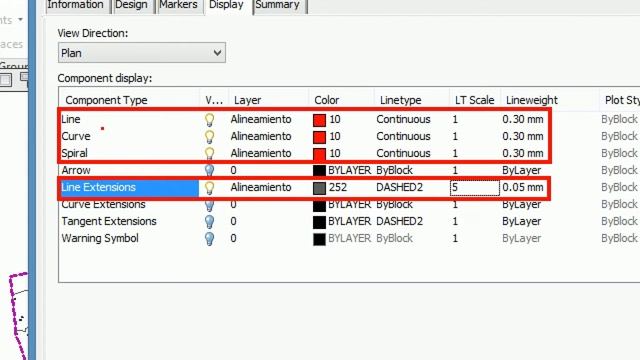Click gray 252 swatch in Line Extensions row
The image size is (640, 360).
319,188
